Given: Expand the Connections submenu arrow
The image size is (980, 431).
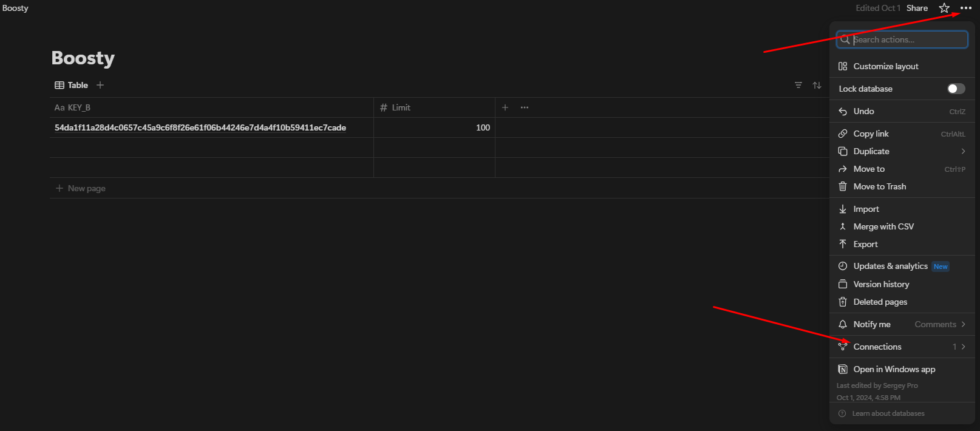Looking at the screenshot, I should [963, 347].
